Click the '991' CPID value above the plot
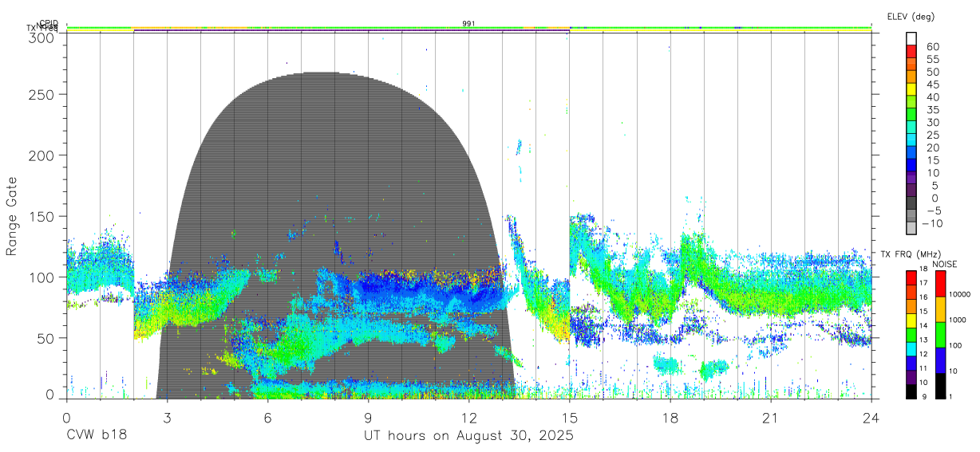The image size is (980, 452). tap(468, 24)
